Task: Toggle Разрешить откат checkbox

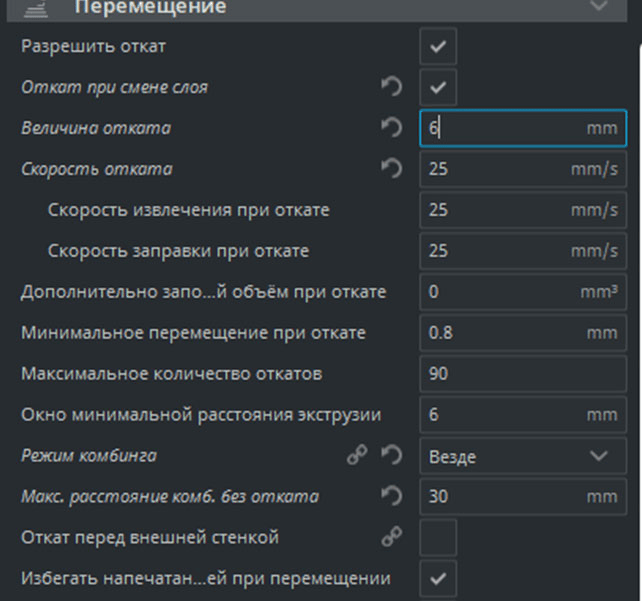Action: click(438, 46)
